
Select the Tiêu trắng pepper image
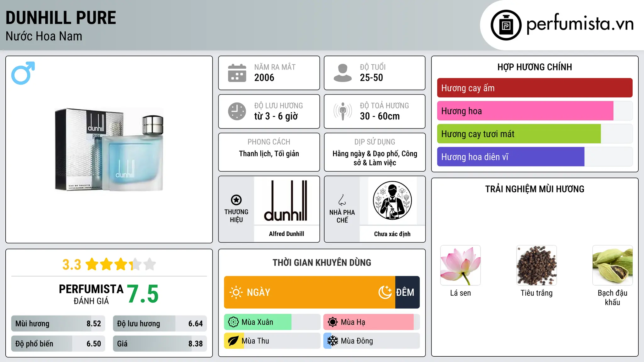pyautogui.click(x=536, y=265)
